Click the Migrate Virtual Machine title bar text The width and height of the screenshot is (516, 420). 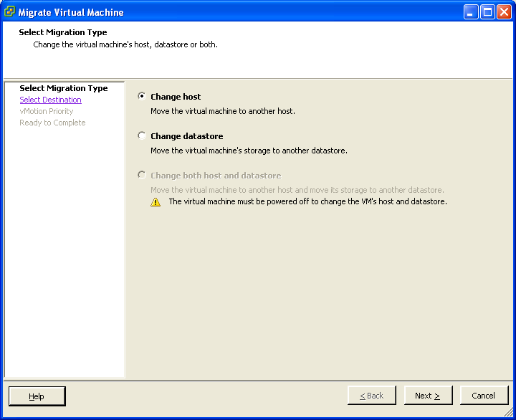[x=71, y=12]
